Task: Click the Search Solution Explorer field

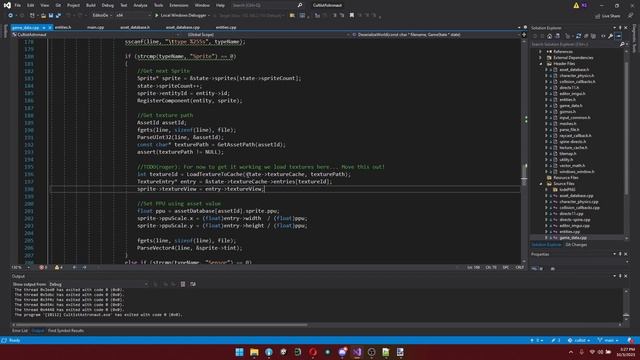Action: coord(576,44)
